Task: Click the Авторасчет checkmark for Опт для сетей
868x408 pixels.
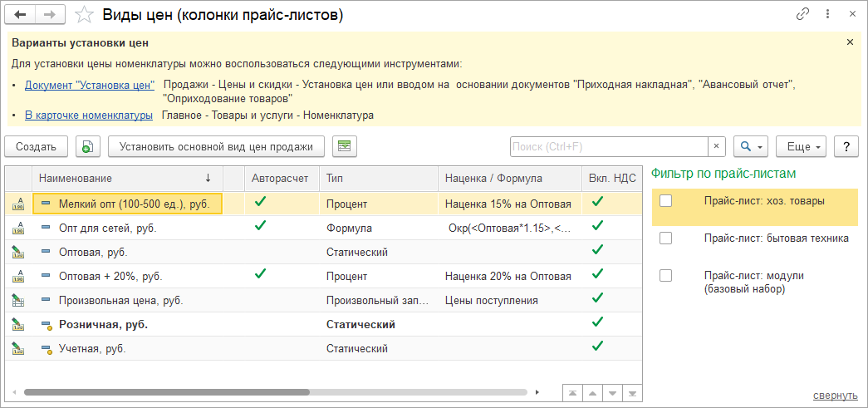Action: coord(260,226)
